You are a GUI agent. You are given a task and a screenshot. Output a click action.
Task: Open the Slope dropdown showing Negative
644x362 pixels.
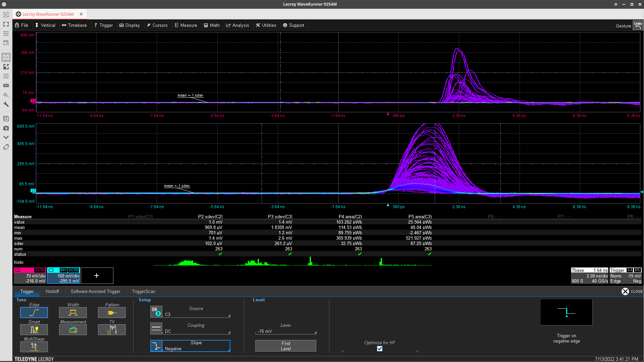tap(196, 346)
